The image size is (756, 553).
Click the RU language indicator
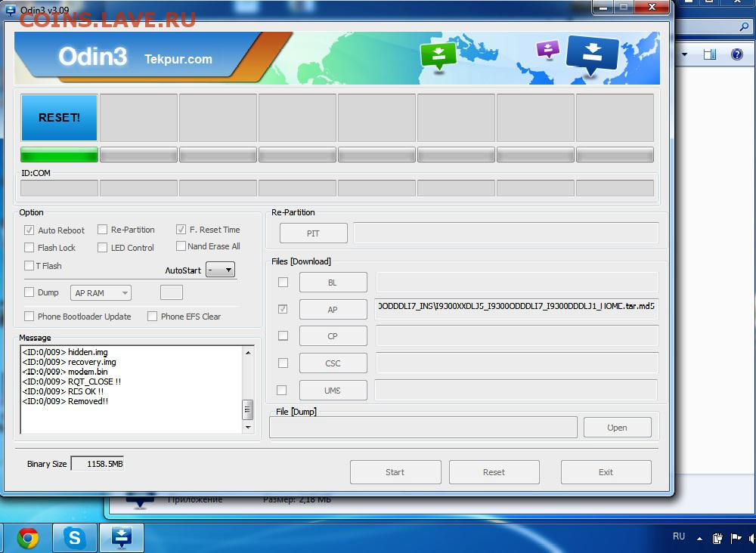point(678,536)
